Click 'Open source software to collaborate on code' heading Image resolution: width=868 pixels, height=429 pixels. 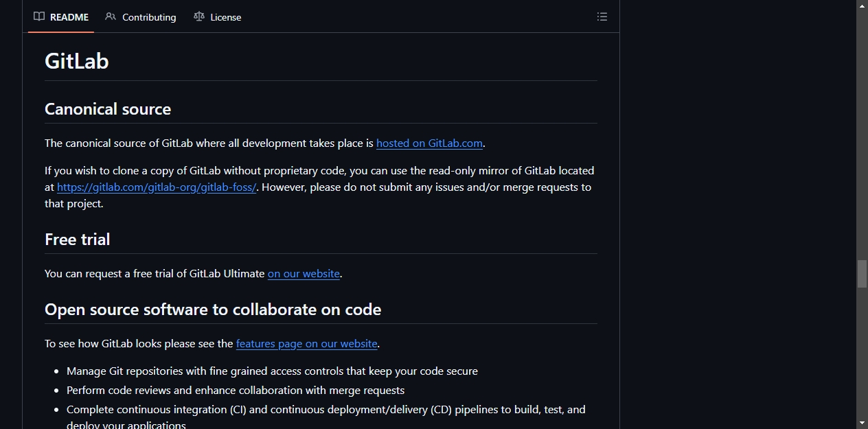point(213,310)
